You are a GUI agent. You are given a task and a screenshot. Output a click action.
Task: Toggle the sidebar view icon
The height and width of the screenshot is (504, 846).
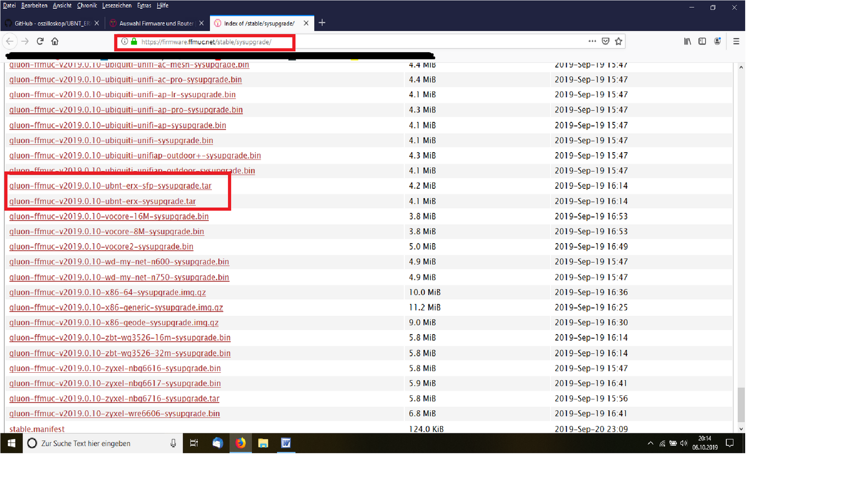702,41
